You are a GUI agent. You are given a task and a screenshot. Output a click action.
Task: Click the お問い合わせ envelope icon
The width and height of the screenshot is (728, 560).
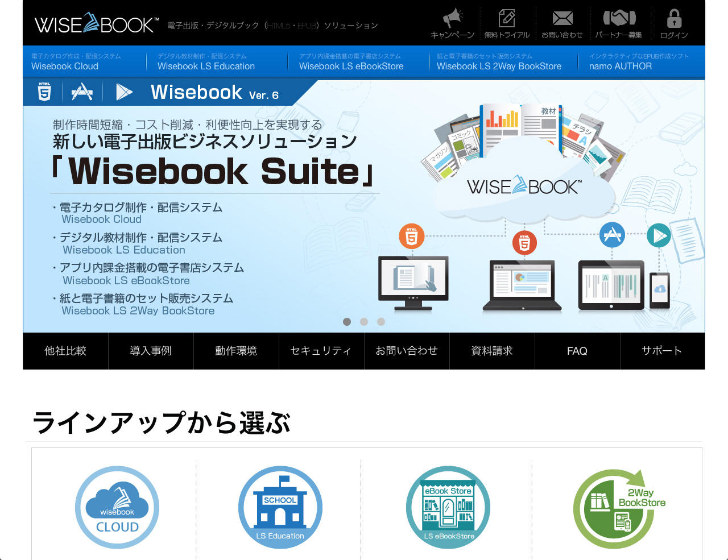[563, 18]
